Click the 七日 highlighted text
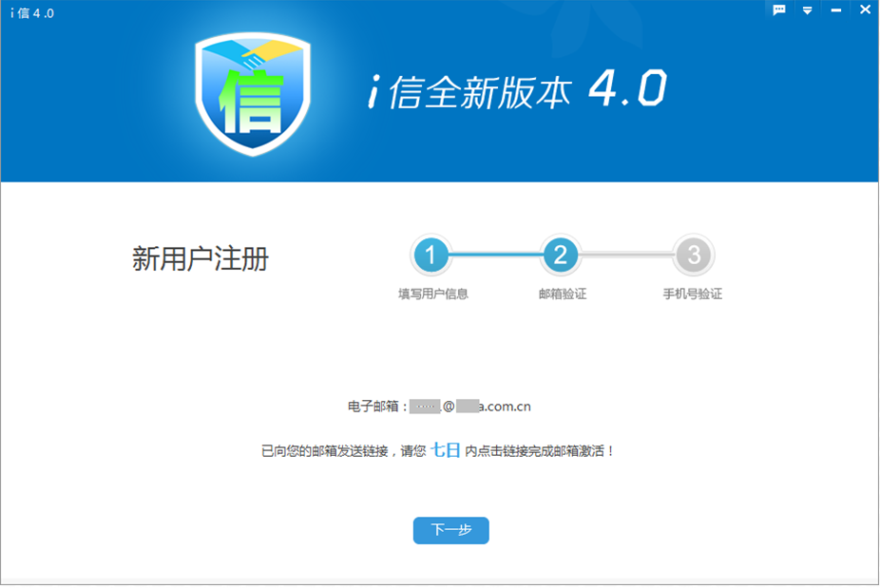Screen dimensions: 880x588 (446, 450)
